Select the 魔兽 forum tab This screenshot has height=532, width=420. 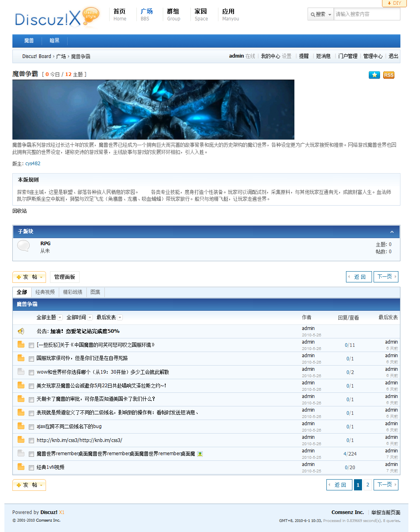click(29, 40)
